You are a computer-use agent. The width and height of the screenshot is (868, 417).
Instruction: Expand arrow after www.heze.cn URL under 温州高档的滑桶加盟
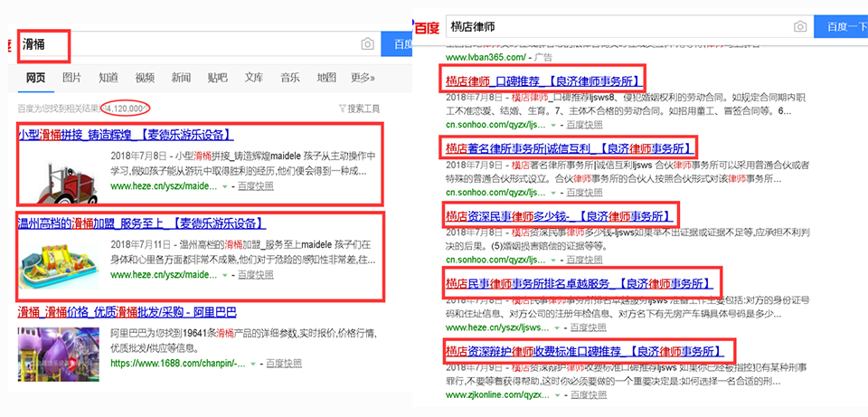pyautogui.click(x=224, y=275)
